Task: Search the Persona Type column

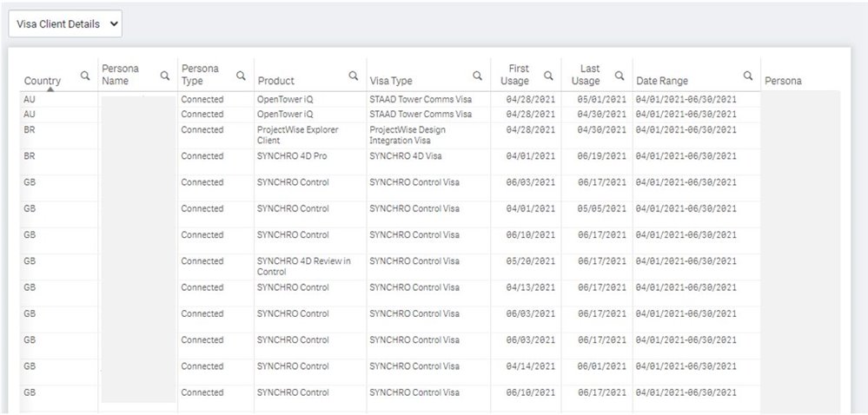Action: [x=241, y=76]
